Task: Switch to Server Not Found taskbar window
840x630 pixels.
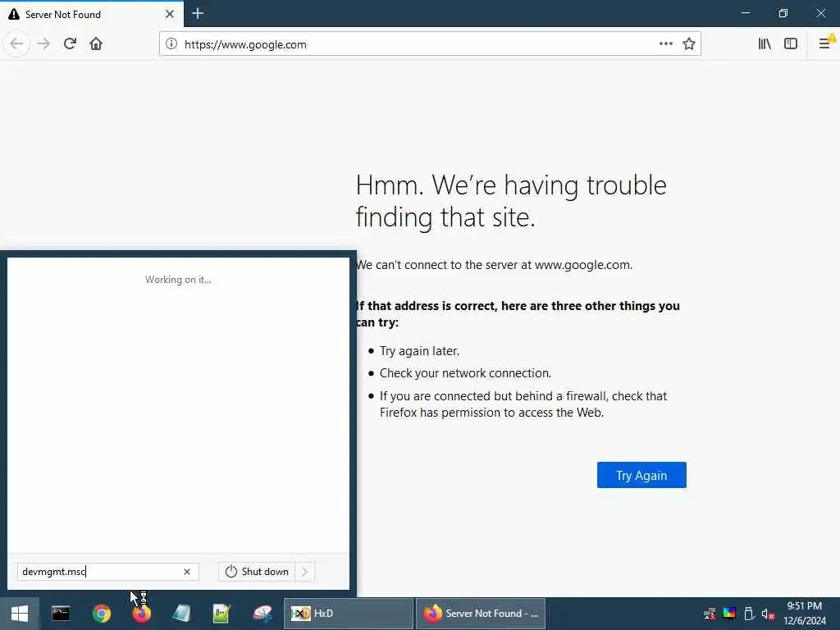Action: tap(481, 614)
